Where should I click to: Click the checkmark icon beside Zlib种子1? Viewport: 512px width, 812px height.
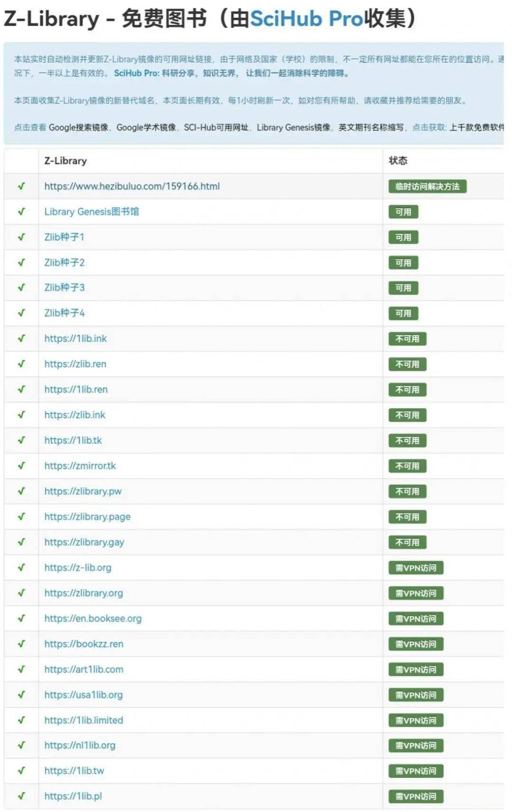(21, 237)
